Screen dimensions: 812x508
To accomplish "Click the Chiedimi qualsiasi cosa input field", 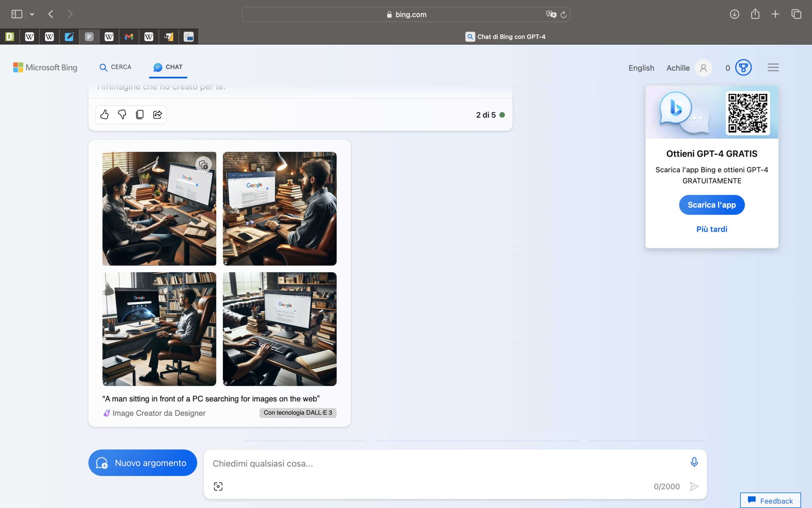I will tap(437, 463).
